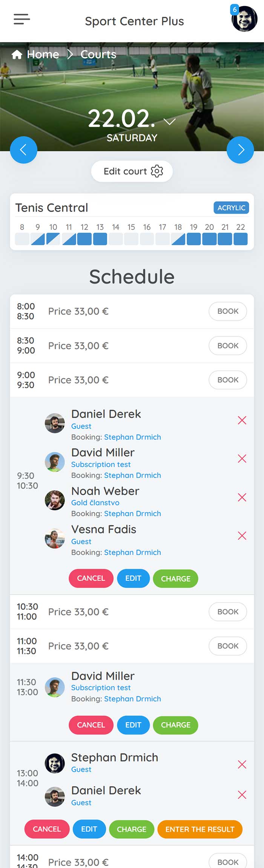Open profile avatar with 6 notifications
Image resolution: width=264 pixels, height=868 pixels.
(x=244, y=18)
